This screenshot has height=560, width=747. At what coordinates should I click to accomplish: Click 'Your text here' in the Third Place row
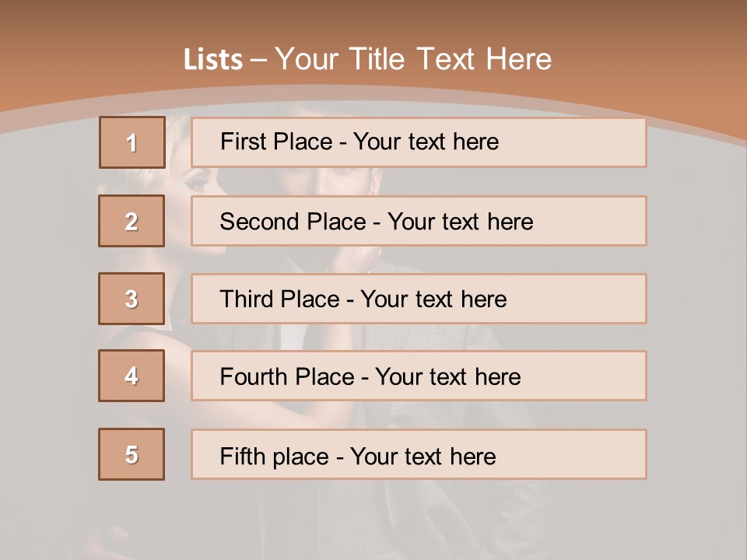coord(433,299)
